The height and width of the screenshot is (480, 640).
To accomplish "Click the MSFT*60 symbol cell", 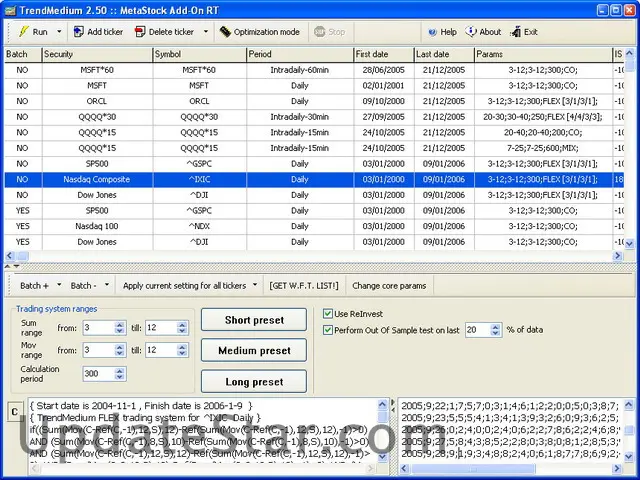I will click(199, 70).
